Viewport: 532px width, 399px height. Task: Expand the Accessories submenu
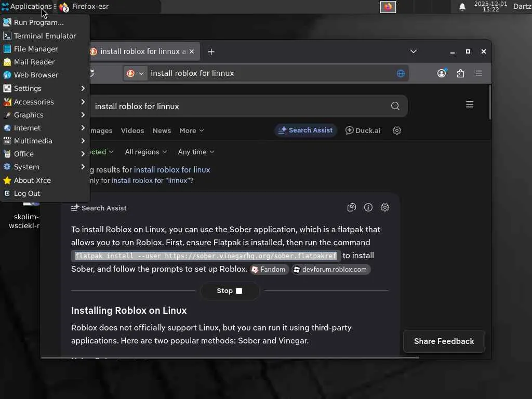pyautogui.click(x=45, y=102)
